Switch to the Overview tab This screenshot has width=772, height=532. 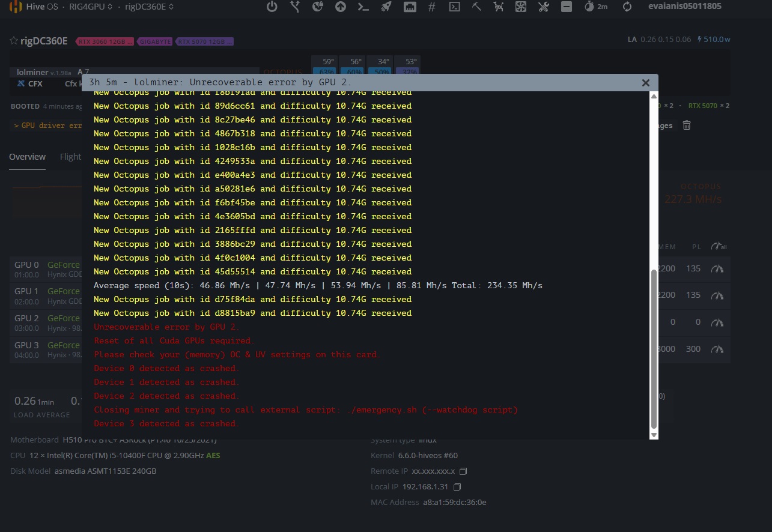(x=27, y=157)
